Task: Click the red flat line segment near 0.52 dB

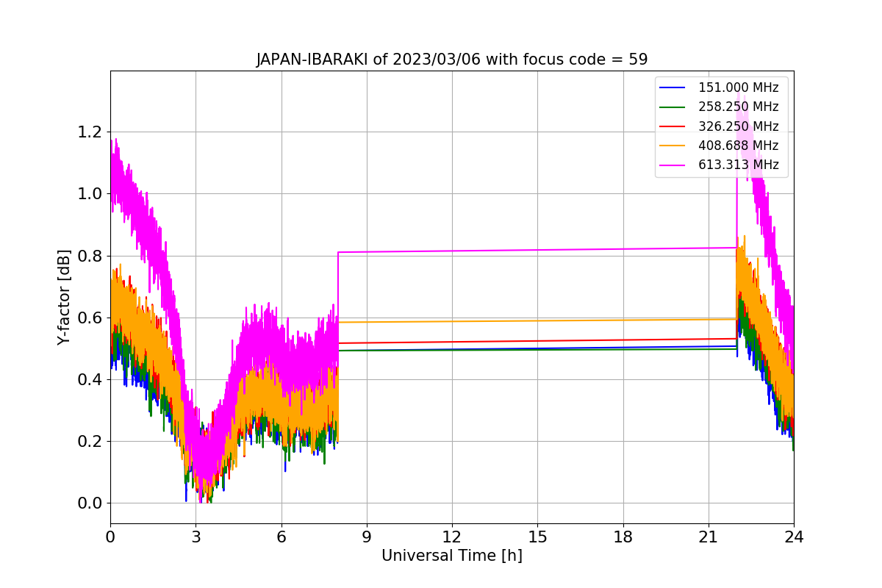Action: click(x=537, y=341)
